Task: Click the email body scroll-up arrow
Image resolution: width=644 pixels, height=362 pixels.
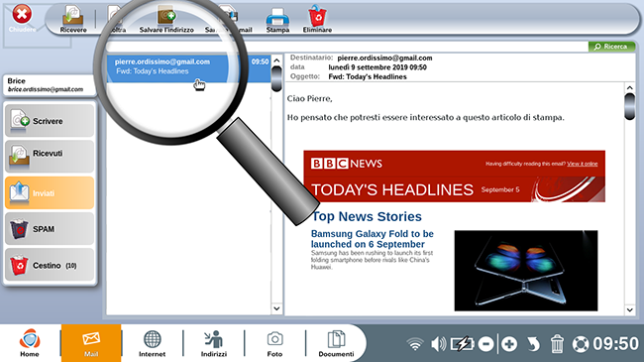Action: coord(629,87)
